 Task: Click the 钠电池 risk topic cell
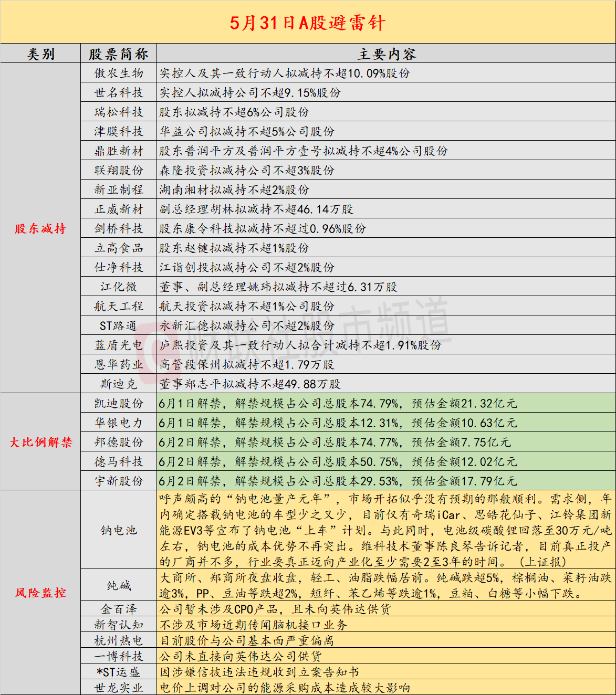tap(119, 530)
